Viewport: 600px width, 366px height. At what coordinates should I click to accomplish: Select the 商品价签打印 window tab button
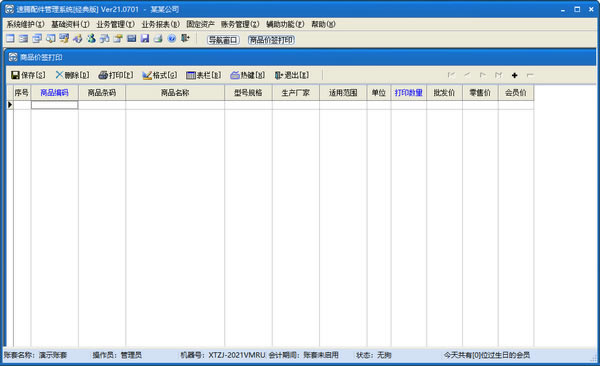271,40
